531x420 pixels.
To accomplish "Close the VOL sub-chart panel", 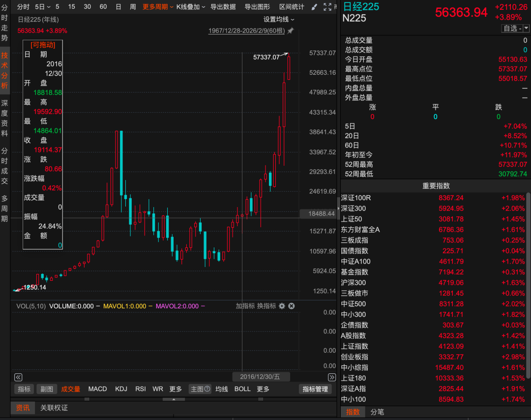I will click(x=291, y=306).
